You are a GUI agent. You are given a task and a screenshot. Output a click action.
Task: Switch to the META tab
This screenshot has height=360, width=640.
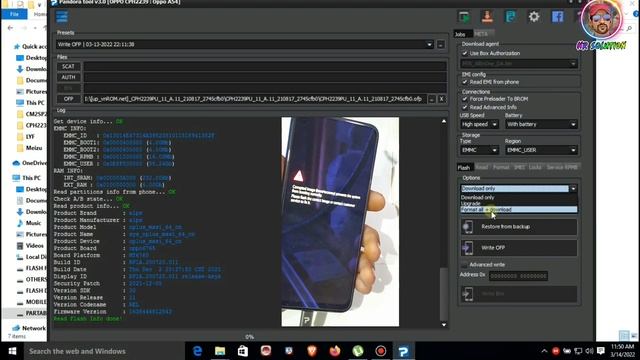click(482, 34)
